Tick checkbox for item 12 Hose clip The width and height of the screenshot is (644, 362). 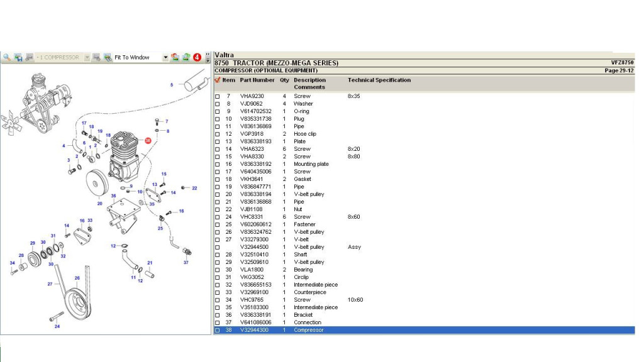(217, 134)
